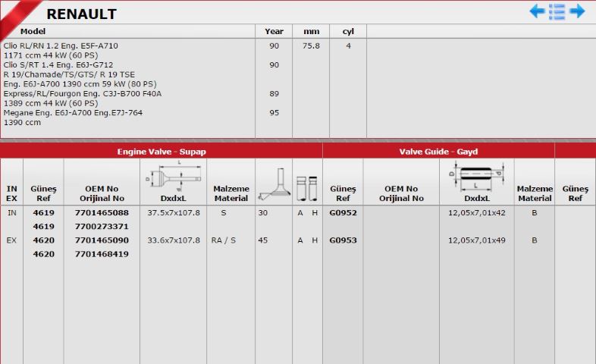Select OEM number 7701465088
The image size is (596, 364).
[102, 213]
